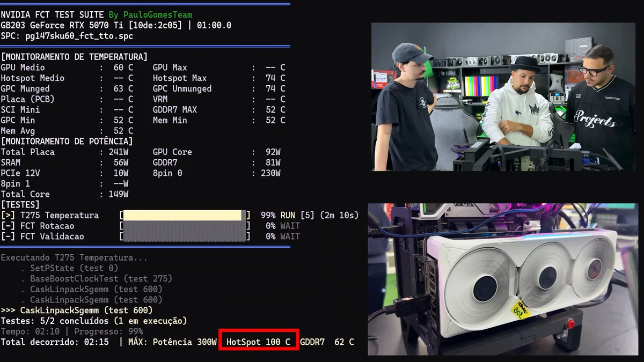644x362 pixels.
Task: Click the 'SCI Mini' temperature row
Action: pyautogui.click(x=67, y=110)
